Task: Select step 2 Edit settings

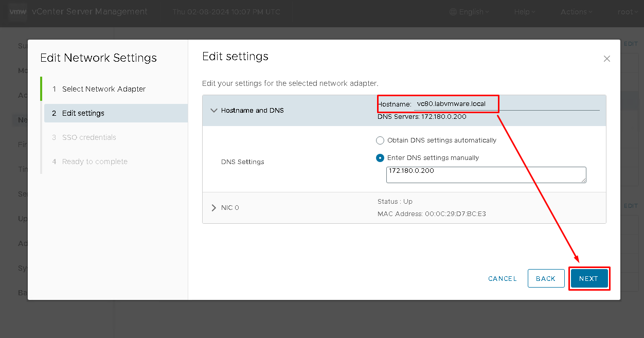Action: (83, 113)
